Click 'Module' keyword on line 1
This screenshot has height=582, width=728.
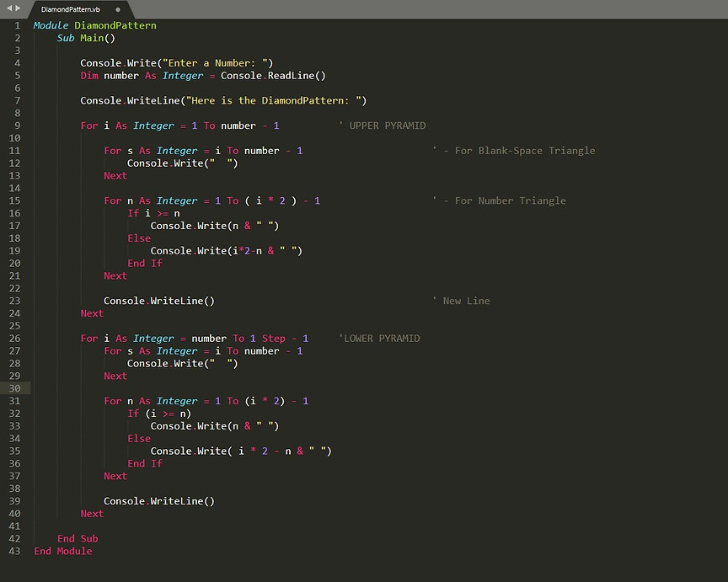click(x=51, y=25)
